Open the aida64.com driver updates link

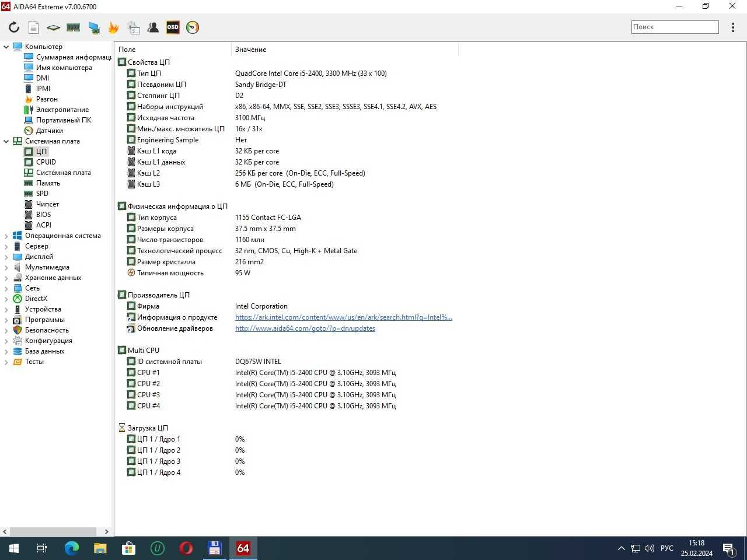305,328
